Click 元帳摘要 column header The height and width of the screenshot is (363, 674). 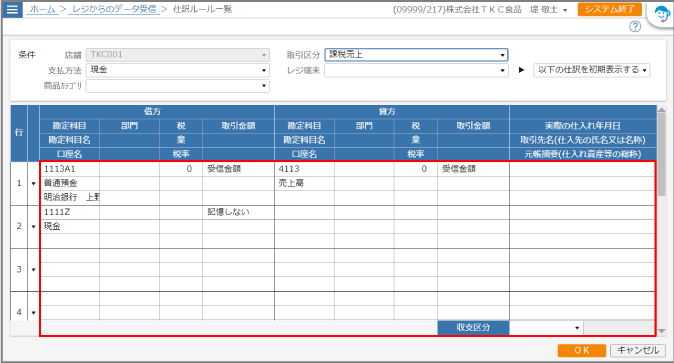(583, 154)
